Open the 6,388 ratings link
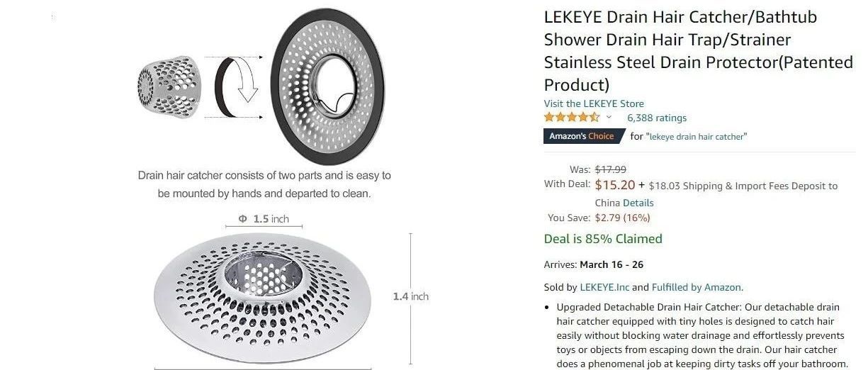 (x=656, y=118)
